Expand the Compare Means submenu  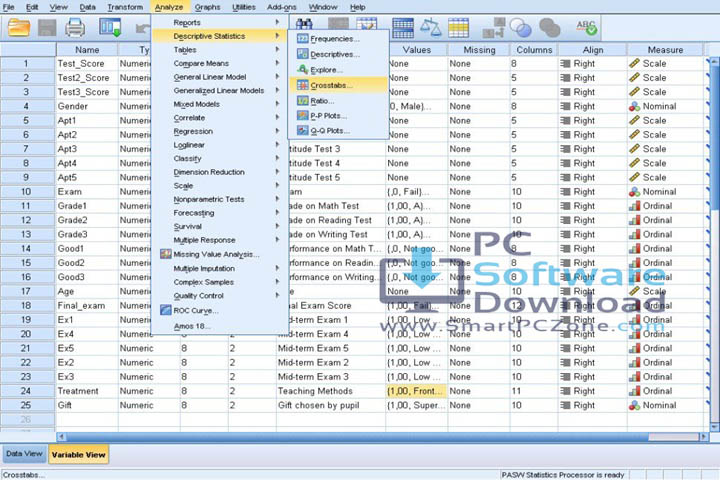click(219, 63)
